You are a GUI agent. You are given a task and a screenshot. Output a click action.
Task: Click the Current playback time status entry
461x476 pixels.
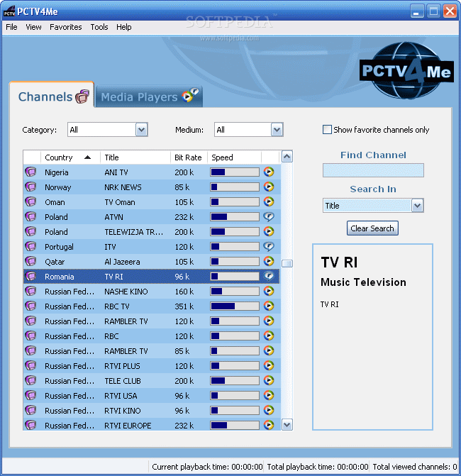pos(207,467)
